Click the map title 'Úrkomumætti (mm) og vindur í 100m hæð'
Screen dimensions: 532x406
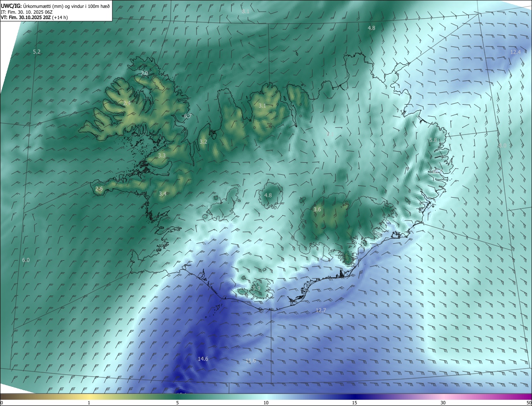point(67,6)
